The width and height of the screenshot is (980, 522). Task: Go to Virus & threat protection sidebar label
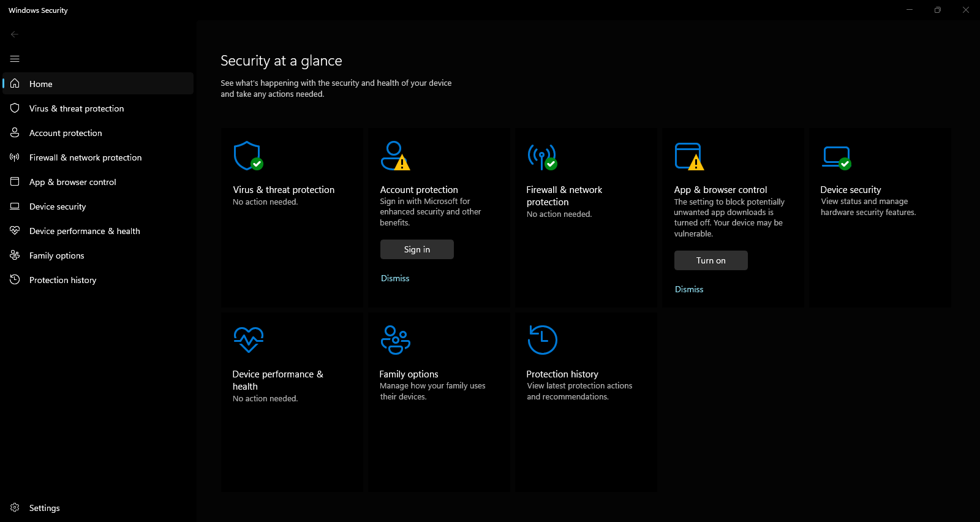pos(77,108)
